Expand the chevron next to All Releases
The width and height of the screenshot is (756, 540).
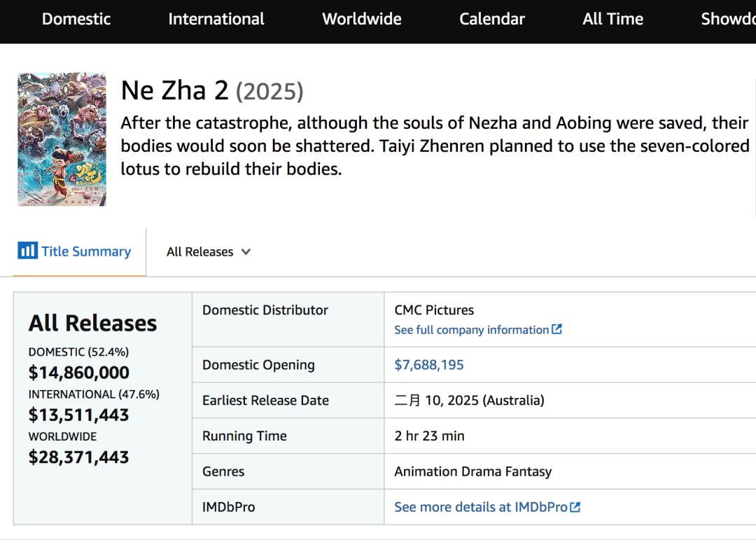(246, 251)
